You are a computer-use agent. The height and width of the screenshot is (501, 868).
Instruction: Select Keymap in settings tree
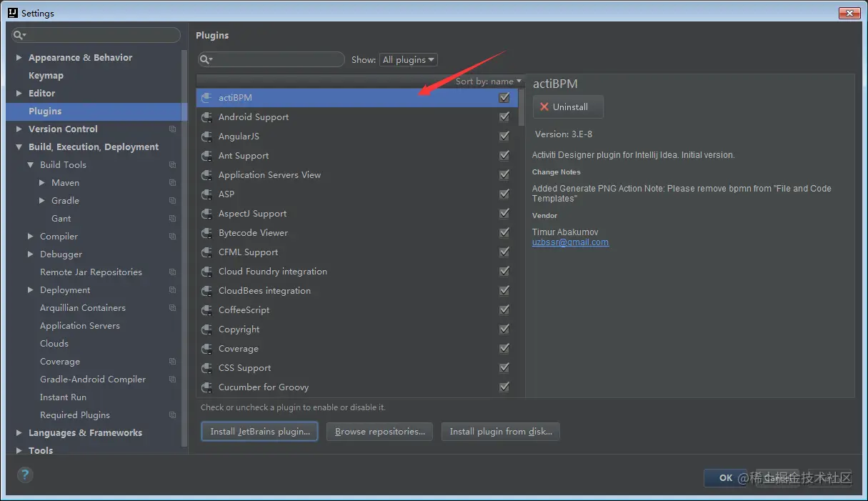pos(46,76)
